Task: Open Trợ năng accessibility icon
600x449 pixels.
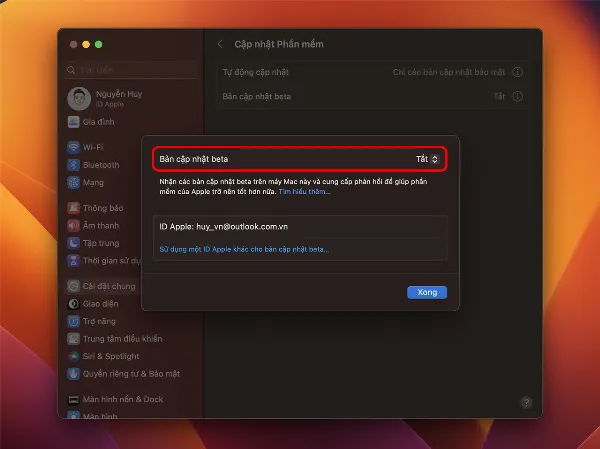Action: 73,321
